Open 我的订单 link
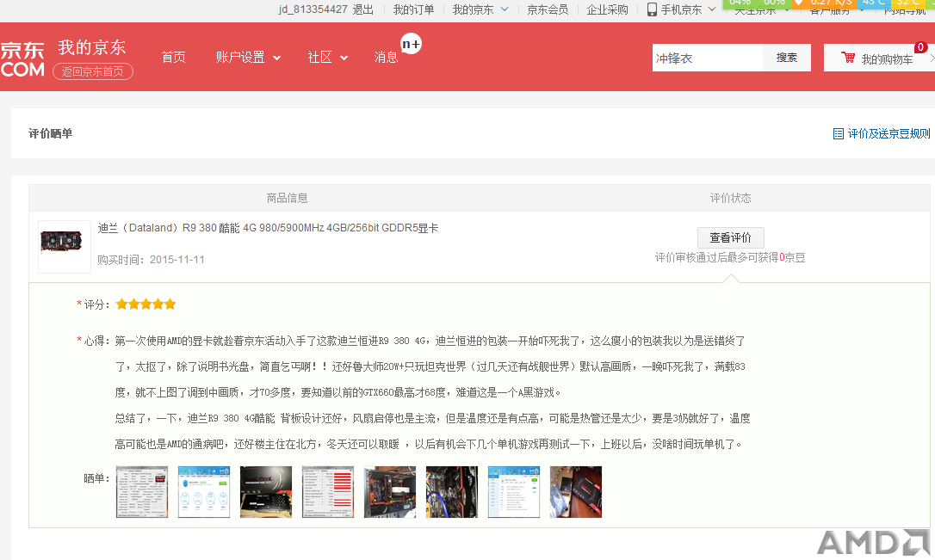 point(413,9)
